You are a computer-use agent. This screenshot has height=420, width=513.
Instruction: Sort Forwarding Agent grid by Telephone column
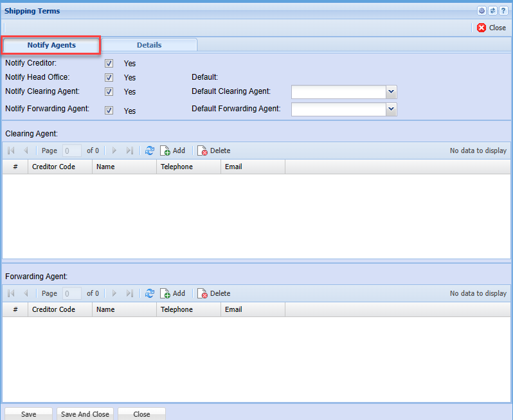[189, 309]
